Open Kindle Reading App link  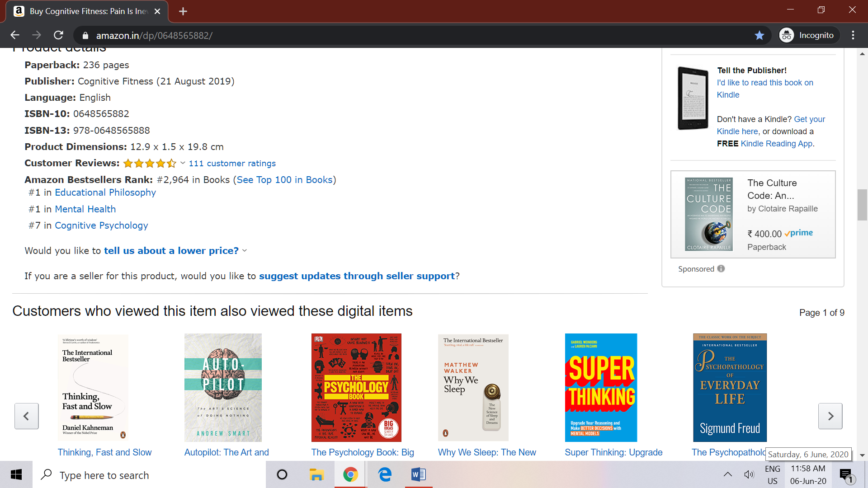pos(776,144)
